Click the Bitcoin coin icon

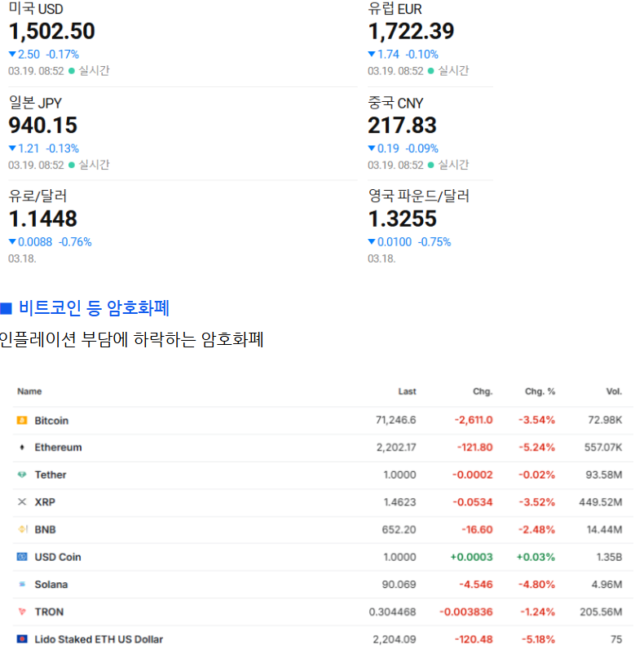22,421
